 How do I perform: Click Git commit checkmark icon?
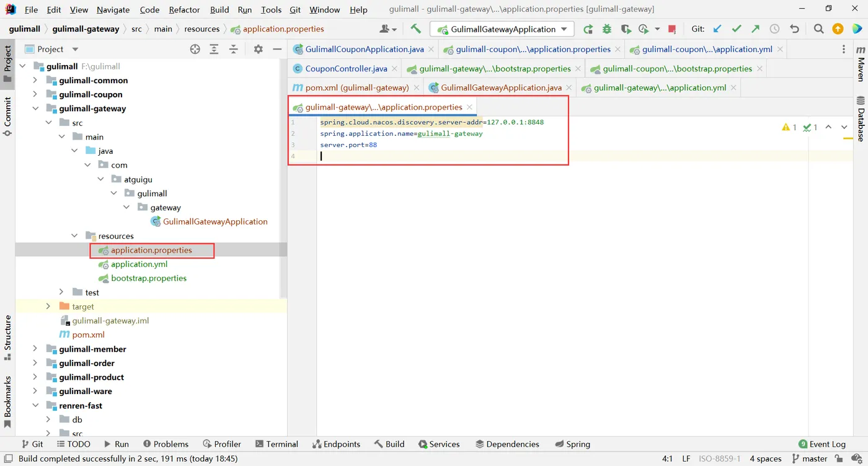click(x=737, y=29)
